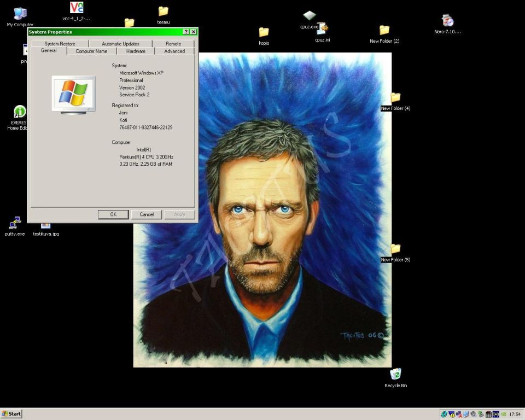Viewport: 525px width, 420px height.
Task: Switch to the Hardware tab
Action: click(136, 51)
